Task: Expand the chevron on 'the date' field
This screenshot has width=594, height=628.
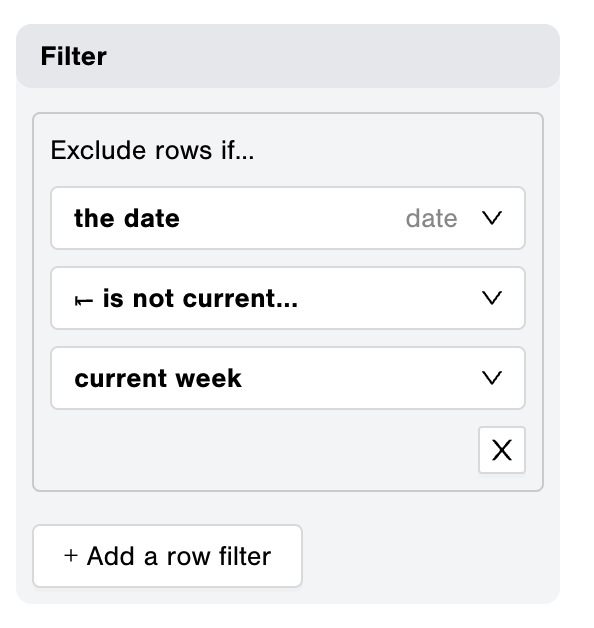Action: tap(491, 218)
